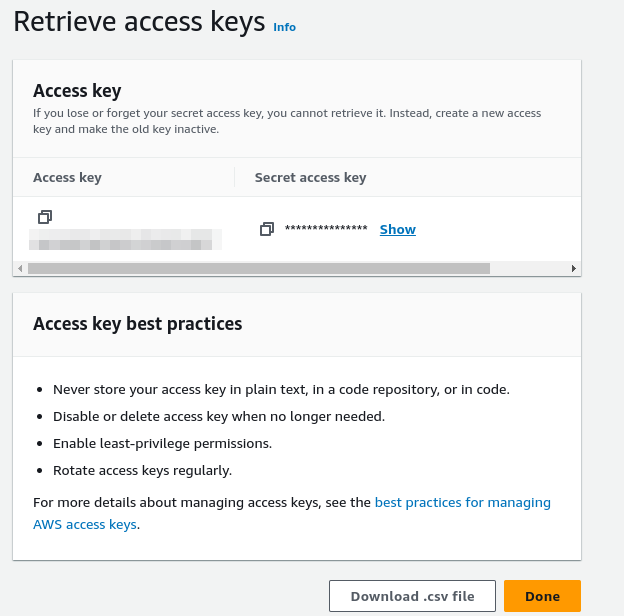
Task: Click the Secret access key column header
Action: click(x=310, y=177)
